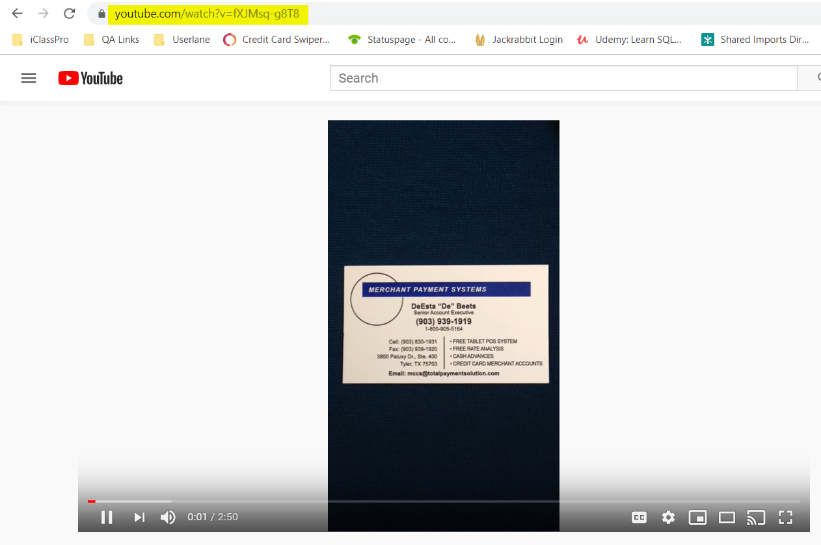Cast the video to a device
The image size is (821, 545).
[x=756, y=518]
